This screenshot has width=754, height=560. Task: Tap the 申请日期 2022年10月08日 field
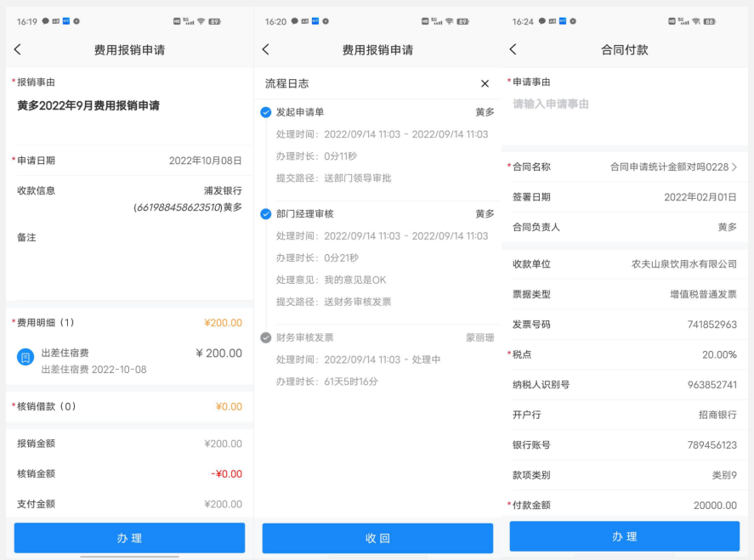click(x=129, y=161)
